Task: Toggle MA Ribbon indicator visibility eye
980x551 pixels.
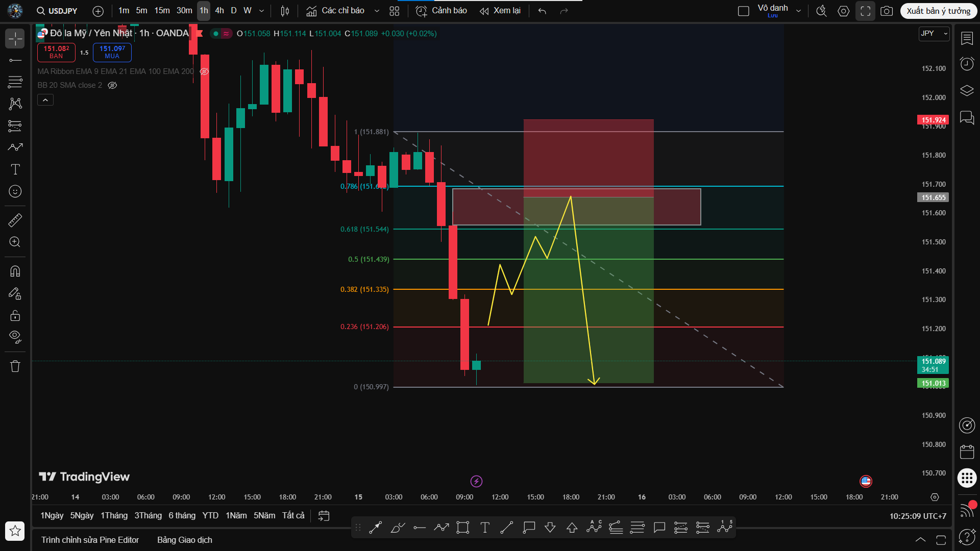Action: (x=204, y=71)
